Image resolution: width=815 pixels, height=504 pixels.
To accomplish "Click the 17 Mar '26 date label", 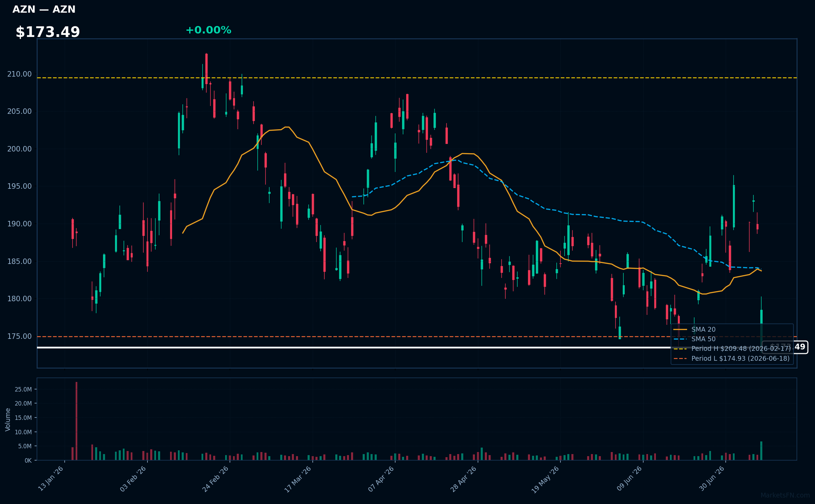I will pyautogui.click(x=298, y=479).
